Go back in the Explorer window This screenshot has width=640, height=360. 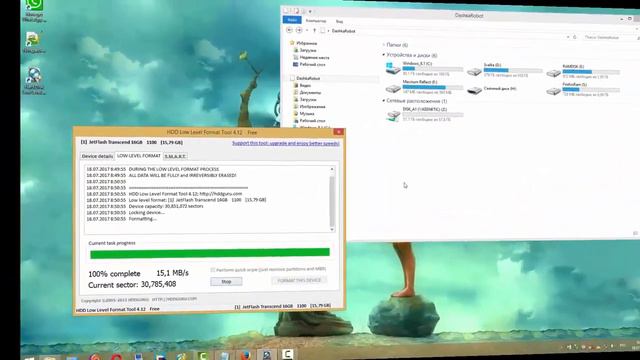[289, 30]
